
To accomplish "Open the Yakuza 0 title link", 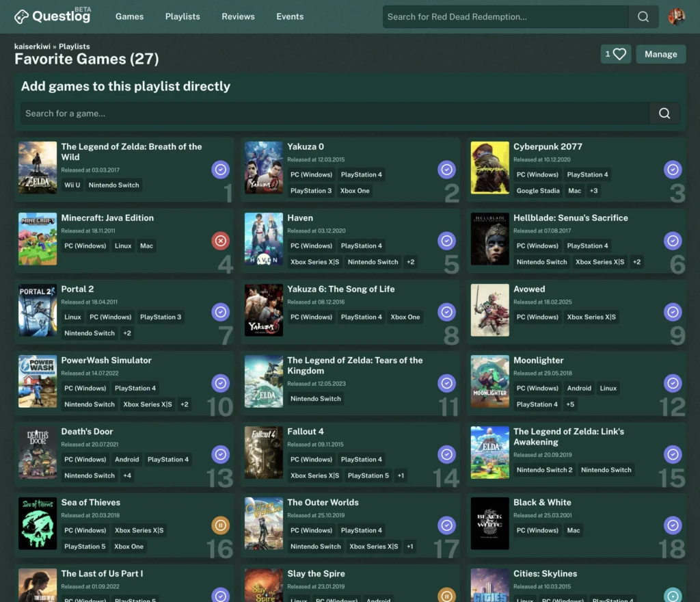I will pyautogui.click(x=306, y=146).
